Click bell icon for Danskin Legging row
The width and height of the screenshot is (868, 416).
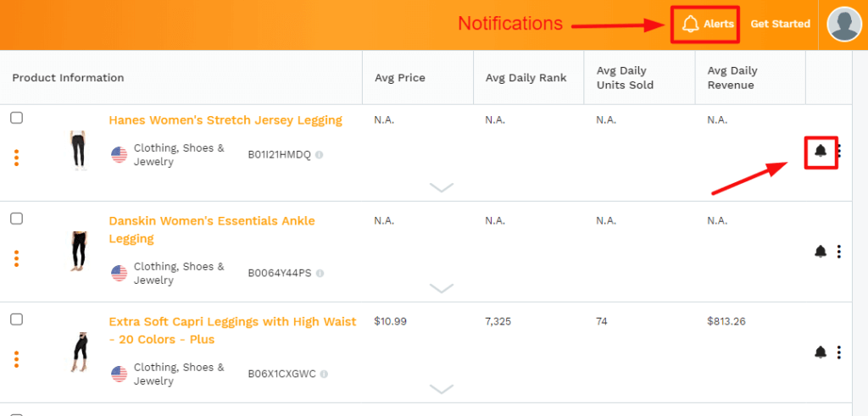821,252
